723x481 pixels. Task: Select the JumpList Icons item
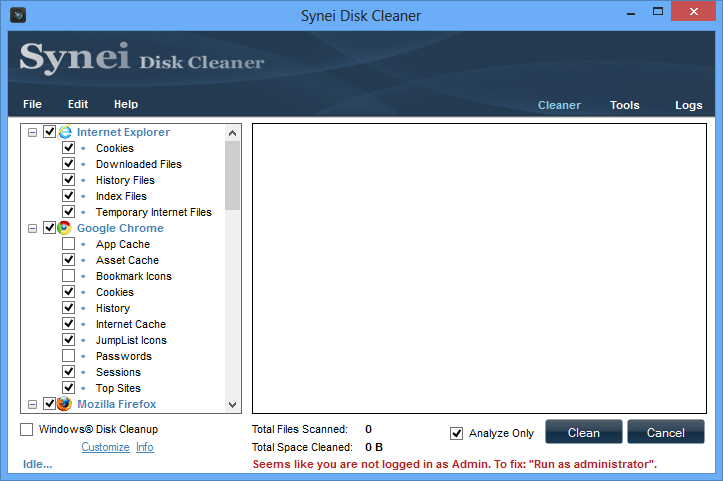click(131, 340)
